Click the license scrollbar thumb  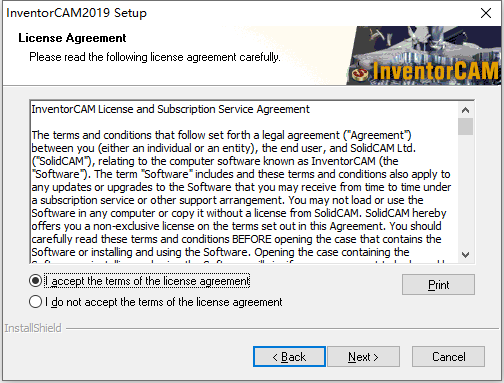465,126
